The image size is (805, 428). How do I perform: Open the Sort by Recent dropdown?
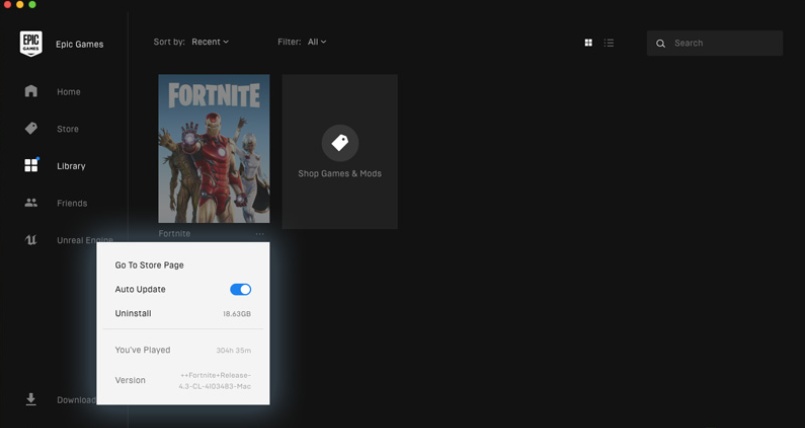click(210, 42)
